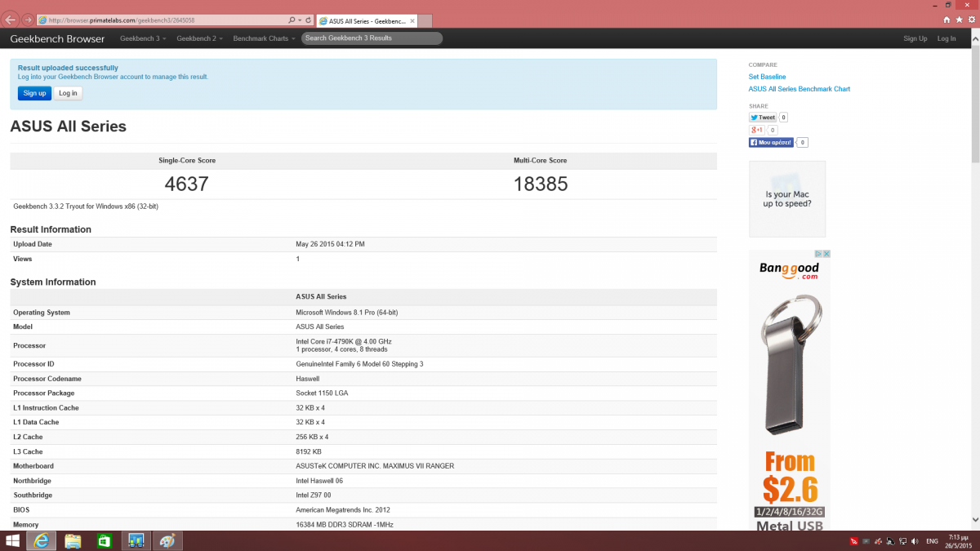Click Log In in the top navigation

947,38
